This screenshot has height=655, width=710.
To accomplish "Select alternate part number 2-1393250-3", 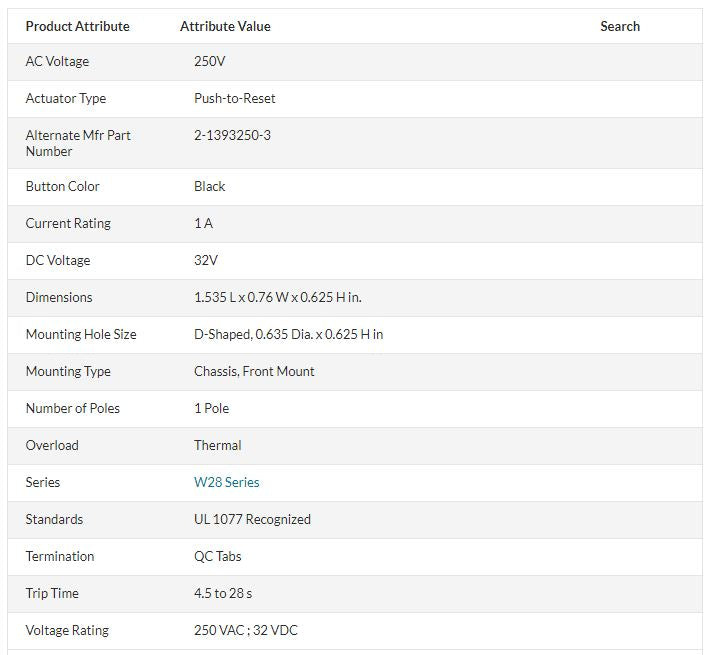I will click(232, 135).
